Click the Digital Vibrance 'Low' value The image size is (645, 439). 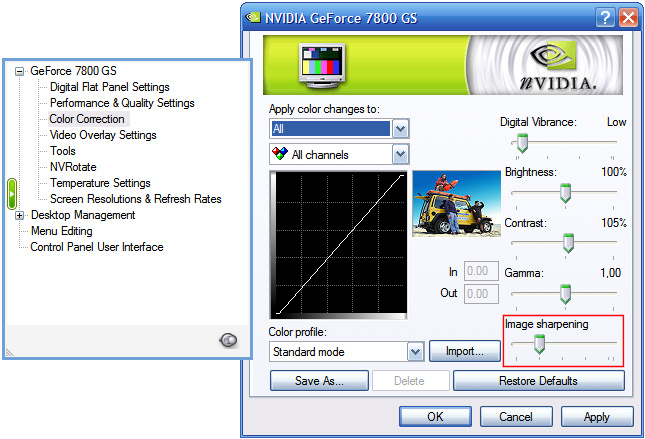617,122
